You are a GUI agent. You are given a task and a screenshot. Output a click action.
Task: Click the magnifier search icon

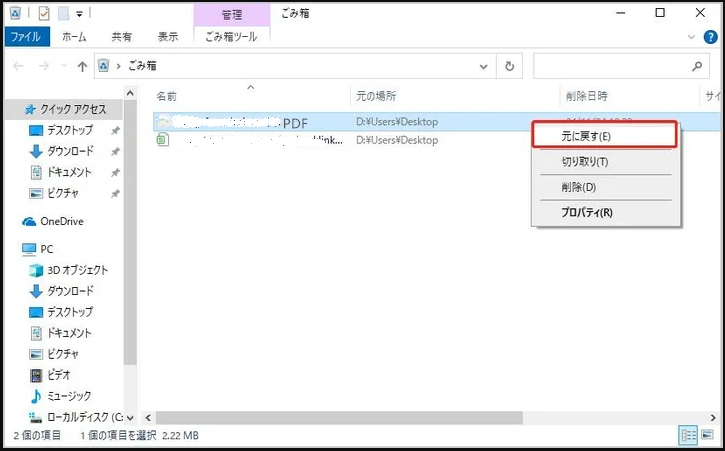coord(697,67)
